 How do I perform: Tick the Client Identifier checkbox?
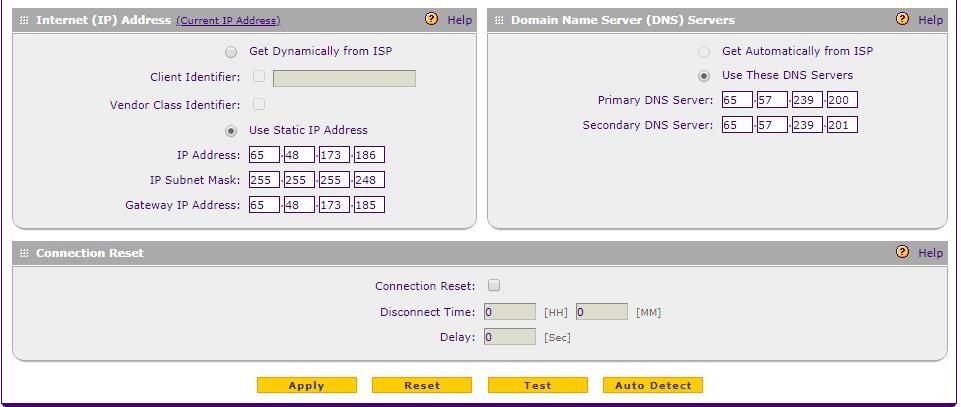coord(260,76)
